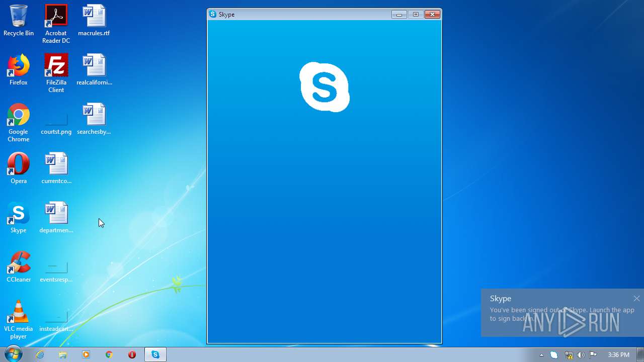Launch Google Chrome desktop shortcut

(x=18, y=122)
